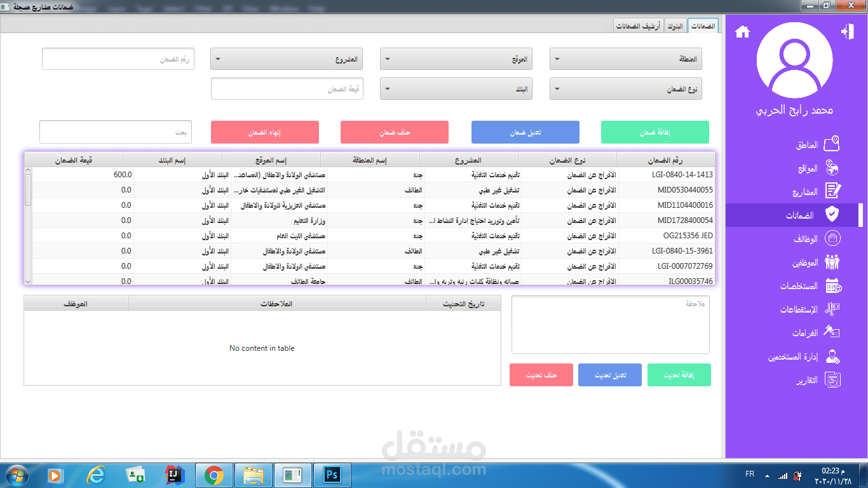
Task: Click رقم الضمان input field
Action: click(118, 58)
